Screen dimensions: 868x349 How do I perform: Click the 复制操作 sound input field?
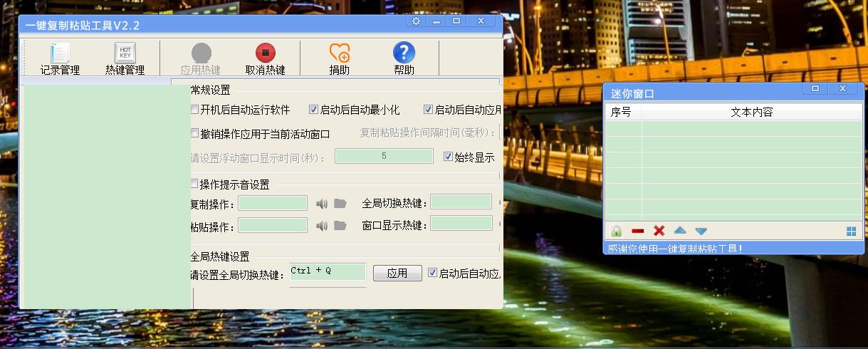click(x=273, y=203)
